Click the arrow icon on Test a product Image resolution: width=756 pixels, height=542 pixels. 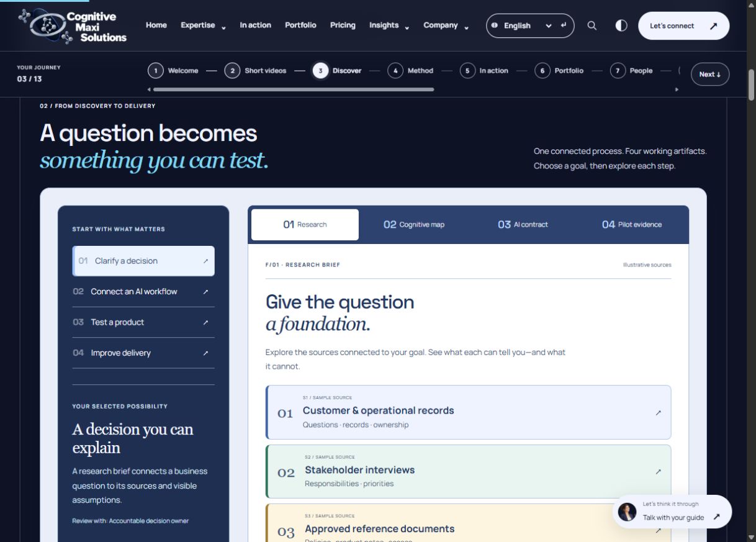(x=205, y=322)
